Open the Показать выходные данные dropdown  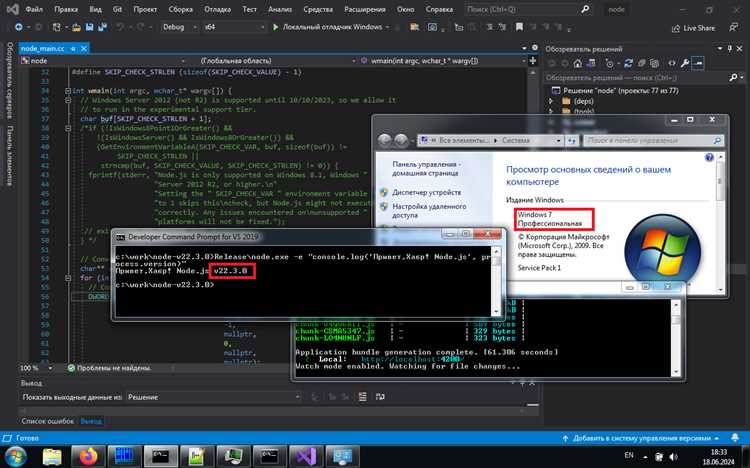[214, 397]
